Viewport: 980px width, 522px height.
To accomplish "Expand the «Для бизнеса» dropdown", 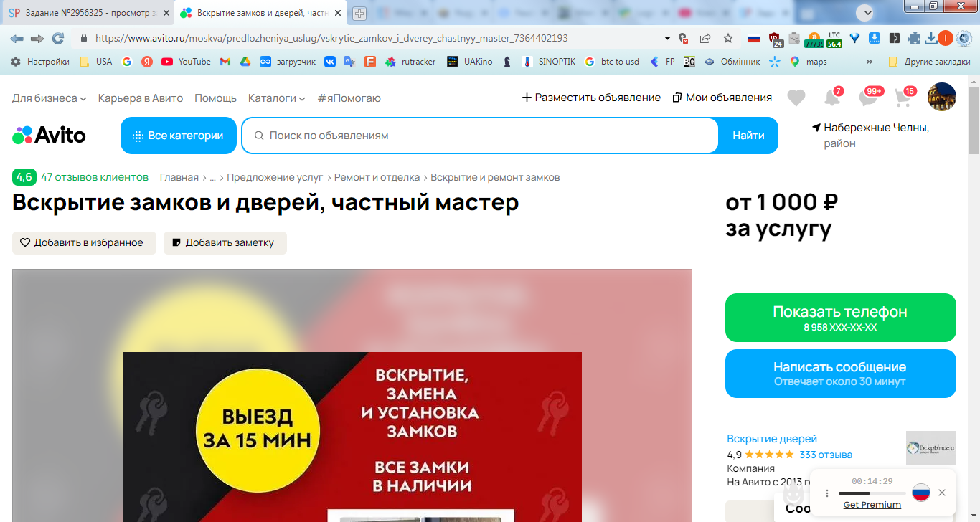I will tap(50, 98).
